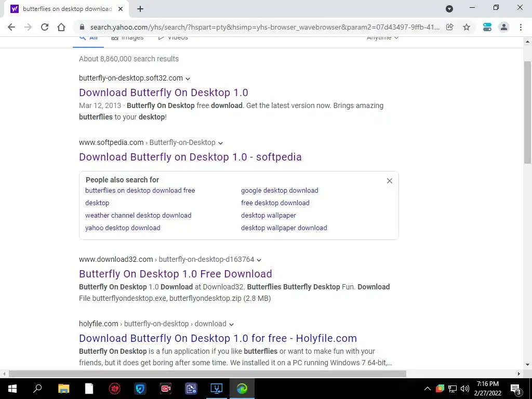The height and width of the screenshot is (399, 532).
Task: Show hidden system tray icons
Action: (428, 389)
